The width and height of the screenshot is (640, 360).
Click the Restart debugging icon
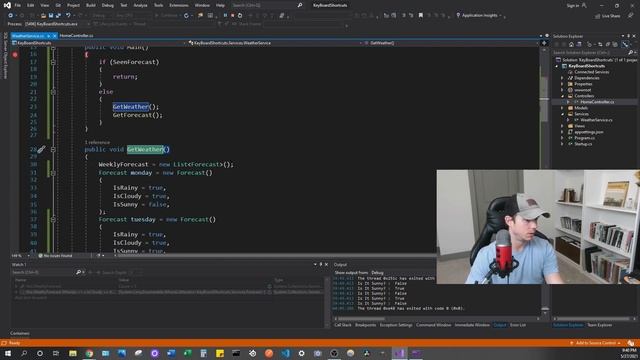(240, 16)
